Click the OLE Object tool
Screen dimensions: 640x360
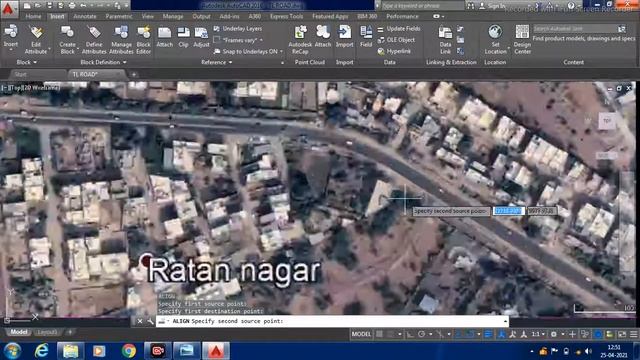[x=396, y=40]
